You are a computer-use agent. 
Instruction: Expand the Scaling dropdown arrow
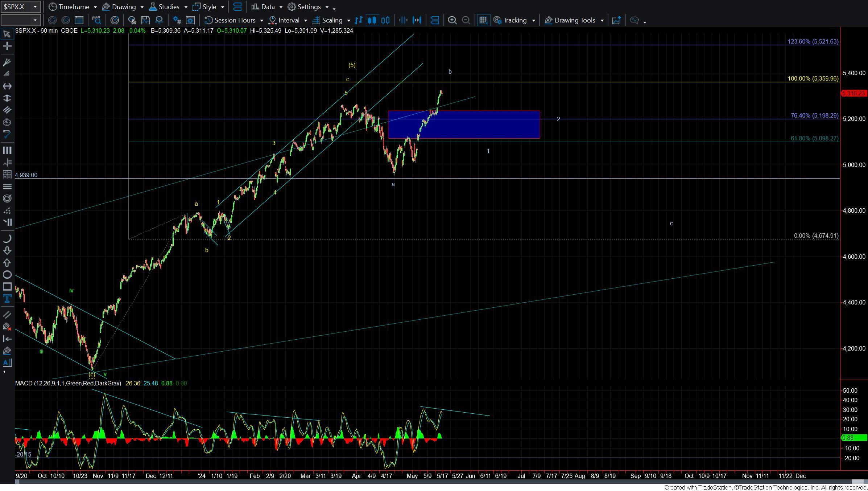click(348, 21)
